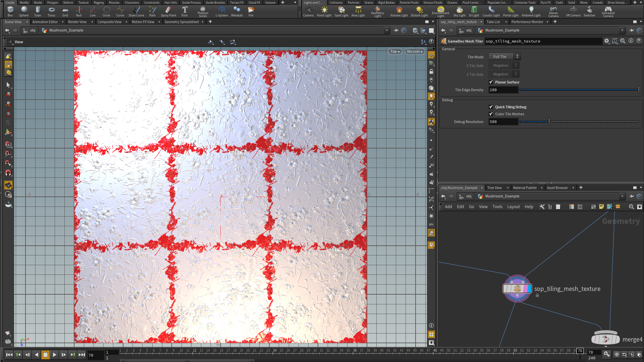Viewport: 644px width, 362px height.
Task: Open the Material Palette tab
Action: [525, 188]
